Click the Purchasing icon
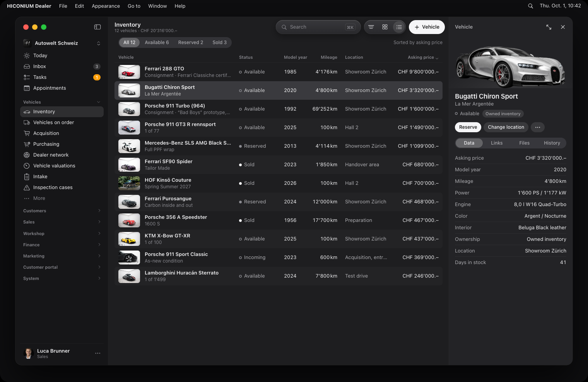 point(27,144)
